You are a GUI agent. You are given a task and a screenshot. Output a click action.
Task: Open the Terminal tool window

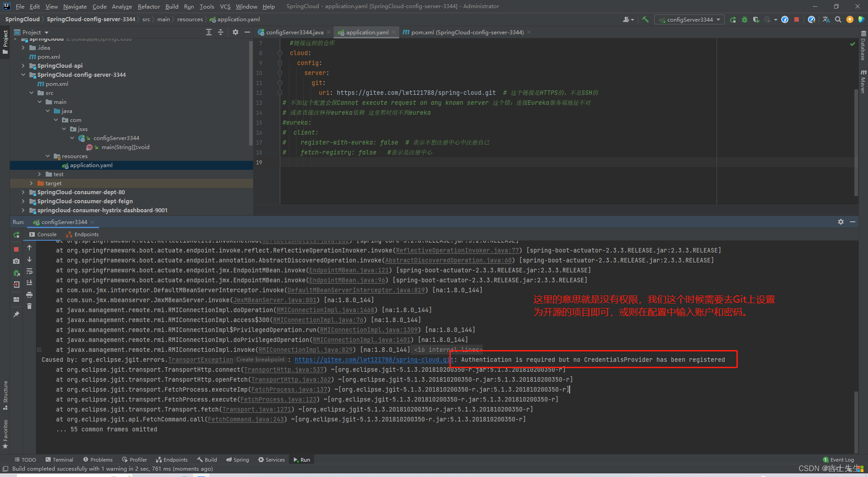[59, 460]
